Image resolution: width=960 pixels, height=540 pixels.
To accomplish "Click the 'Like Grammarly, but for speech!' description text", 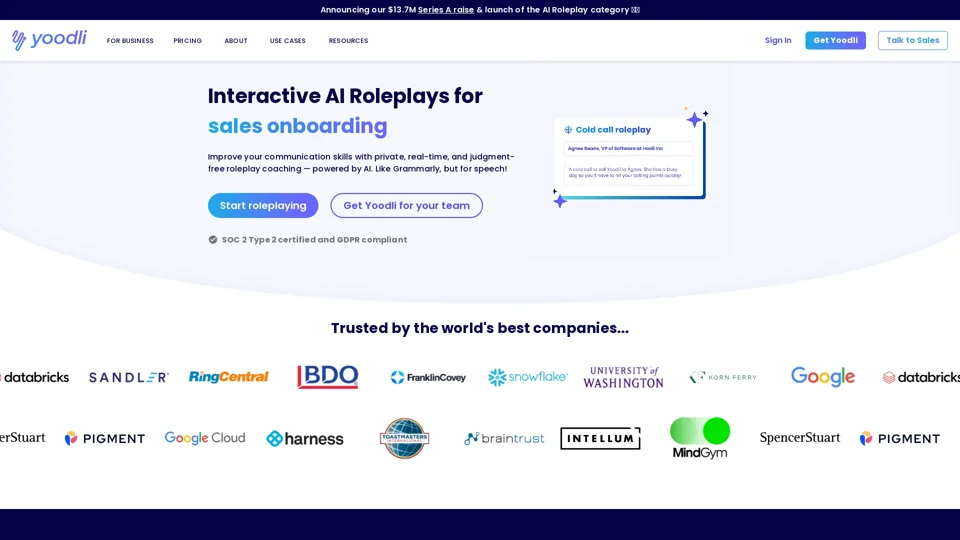I will coord(441,169).
